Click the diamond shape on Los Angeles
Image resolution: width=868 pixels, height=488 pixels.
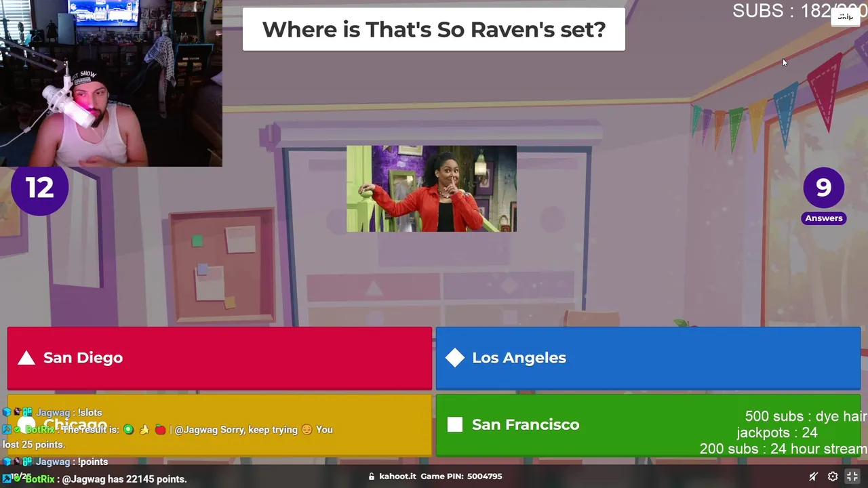[x=455, y=358]
